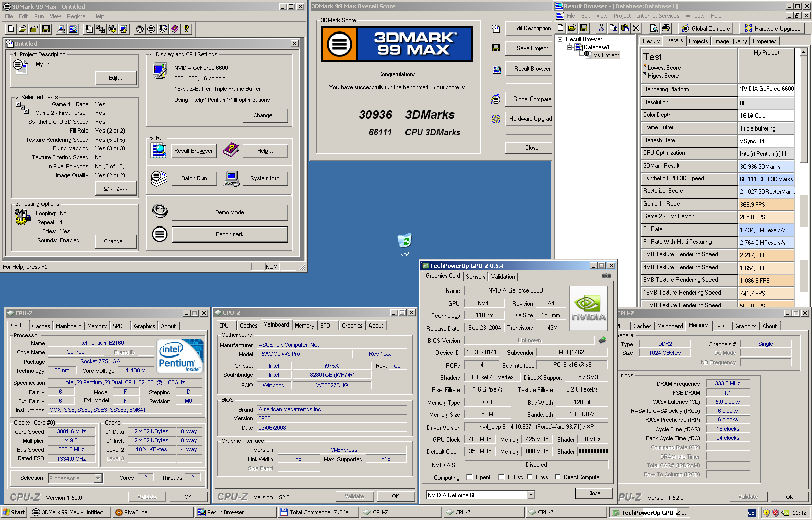Click the Print icon in Result Browser toolbar
812x520 pixels.
pyautogui.click(x=666, y=28)
